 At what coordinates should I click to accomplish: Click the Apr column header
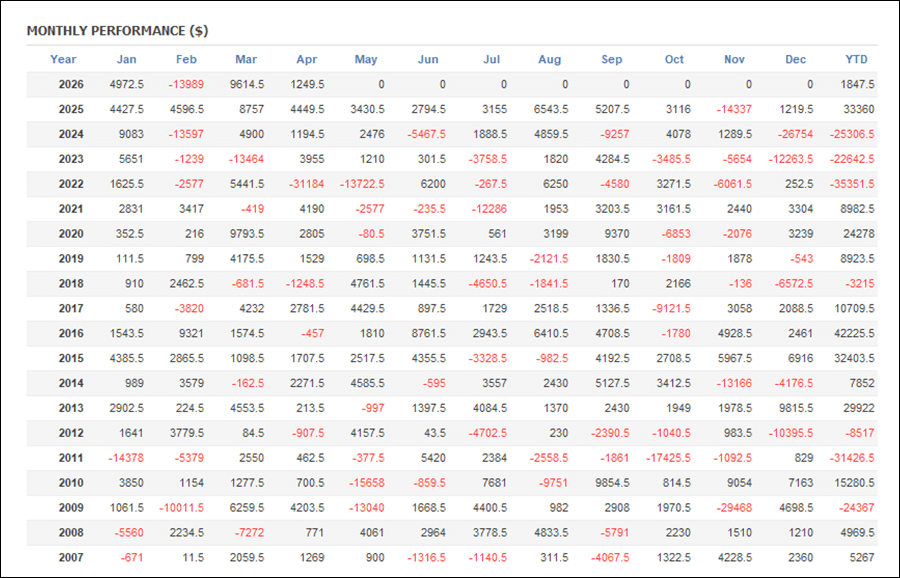tap(307, 59)
